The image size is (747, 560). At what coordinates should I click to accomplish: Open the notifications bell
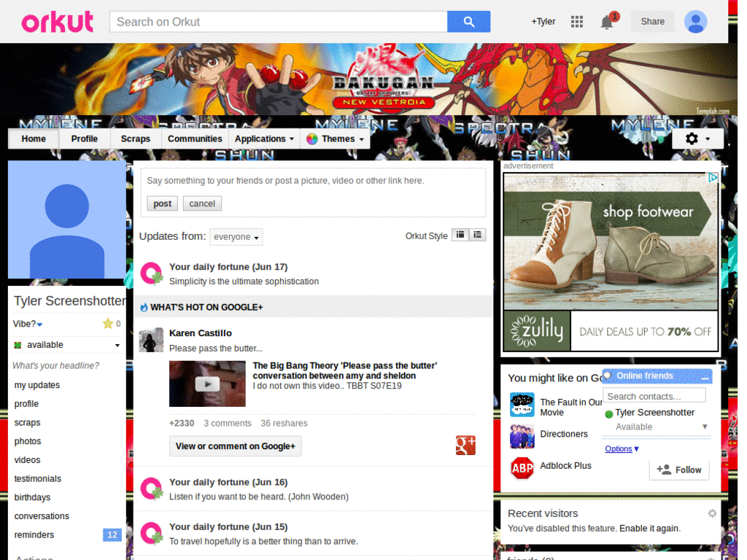click(606, 22)
